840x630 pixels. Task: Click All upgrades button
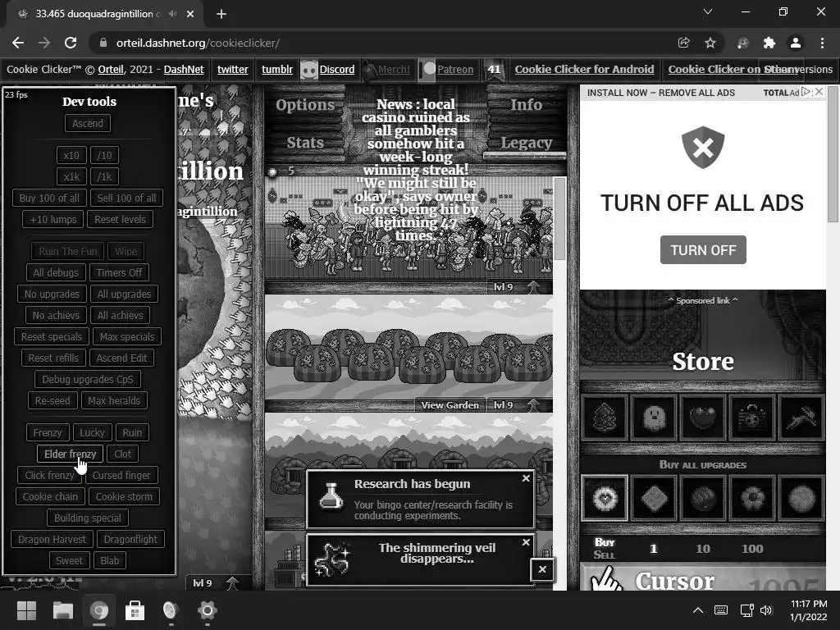125,294
